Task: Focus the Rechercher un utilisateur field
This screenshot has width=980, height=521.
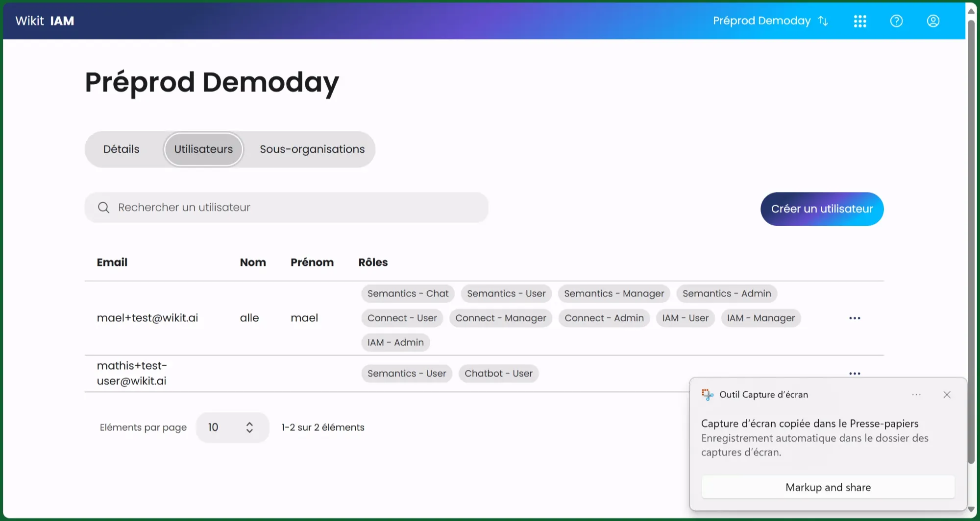Action: coord(294,208)
